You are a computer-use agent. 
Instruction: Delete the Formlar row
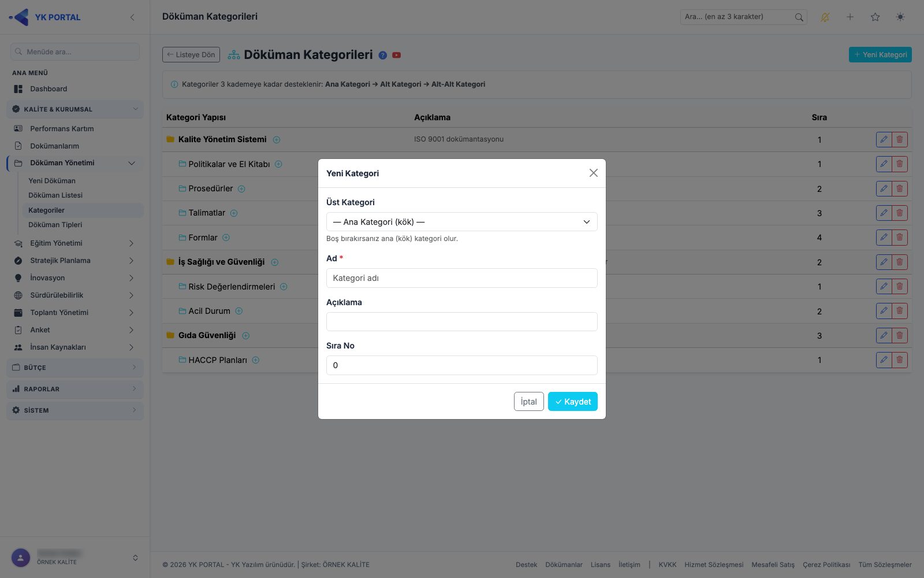point(899,237)
